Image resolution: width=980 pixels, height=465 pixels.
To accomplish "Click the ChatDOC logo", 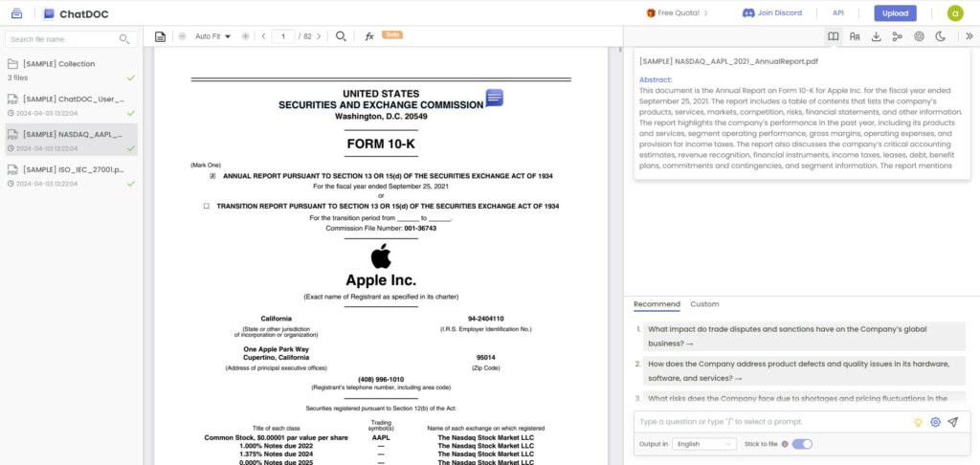I will click(76, 13).
